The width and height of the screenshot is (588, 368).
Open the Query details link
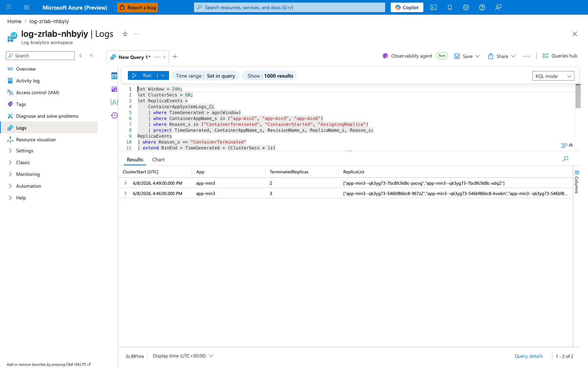point(528,356)
